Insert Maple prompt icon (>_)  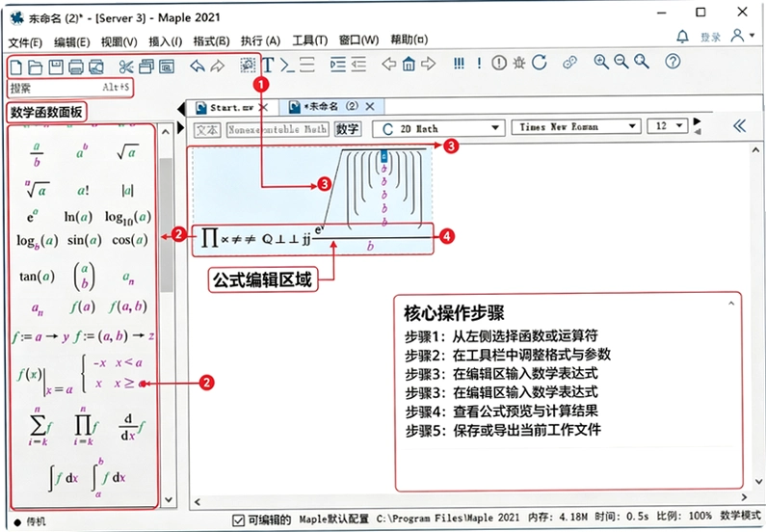click(287, 65)
